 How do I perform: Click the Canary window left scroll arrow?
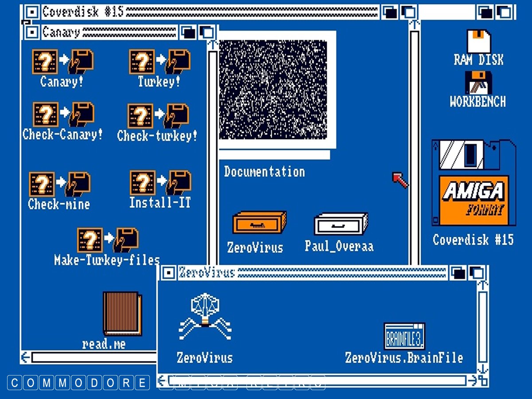click(26, 357)
